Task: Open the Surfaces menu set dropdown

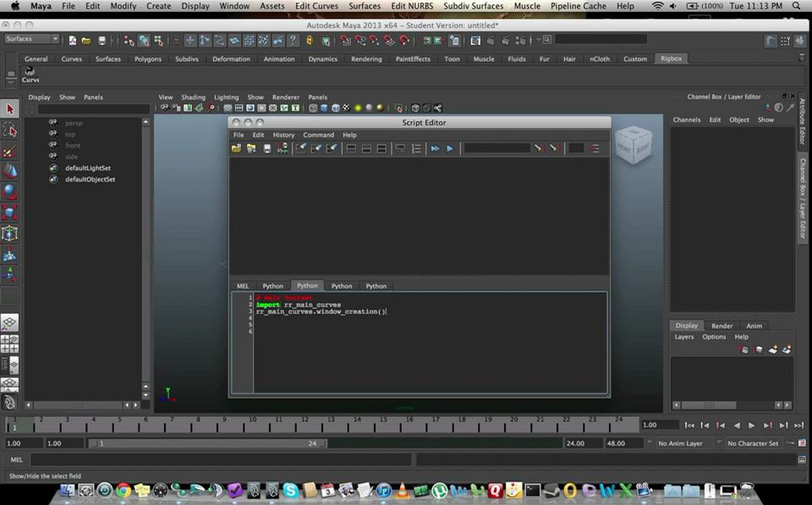Action: (32, 39)
